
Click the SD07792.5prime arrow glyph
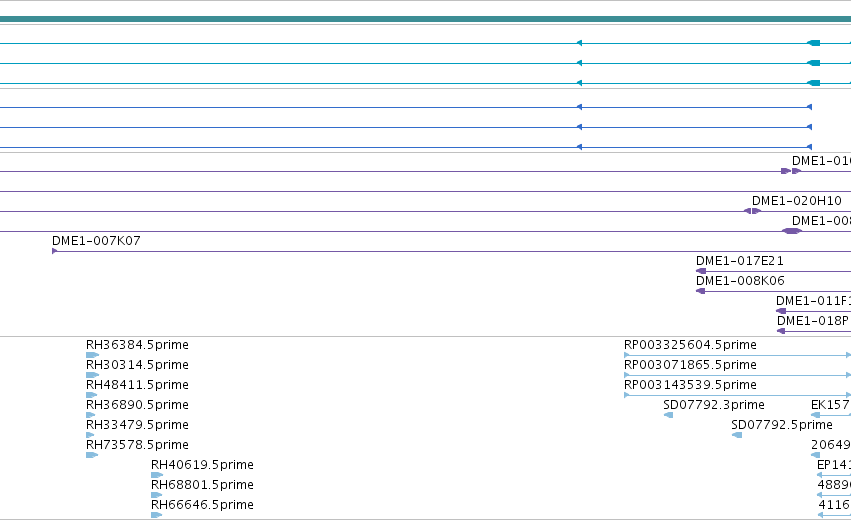tap(737, 435)
